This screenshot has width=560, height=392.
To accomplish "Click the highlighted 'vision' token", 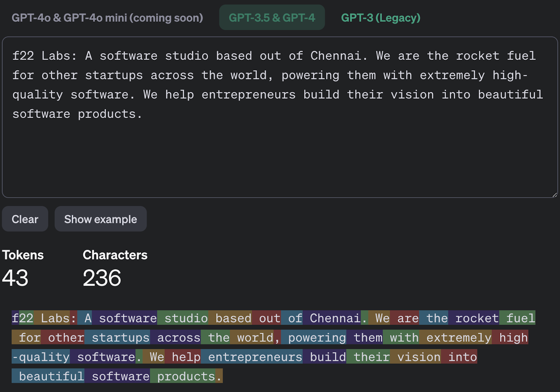I will click(415, 356).
